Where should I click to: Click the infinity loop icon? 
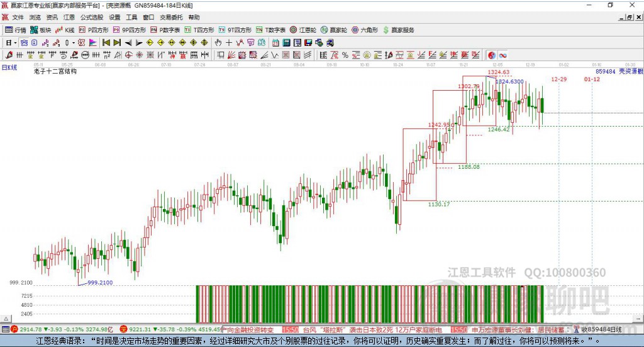(x=502, y=55)
